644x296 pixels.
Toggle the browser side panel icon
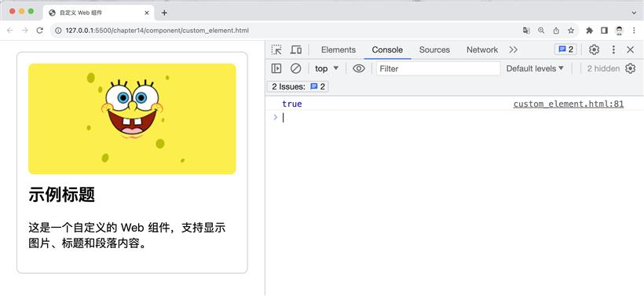pyautogui.click(x=604, y=31)
